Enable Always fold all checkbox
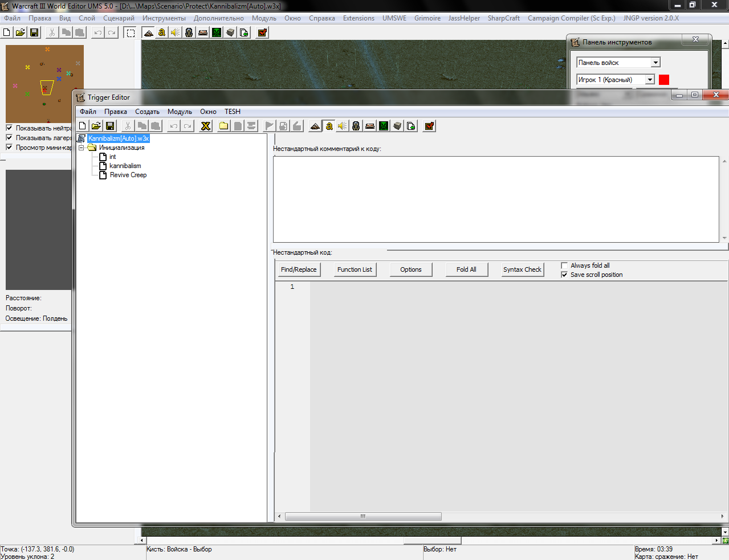This screenshot has height=560, width=729. point(564,265)
